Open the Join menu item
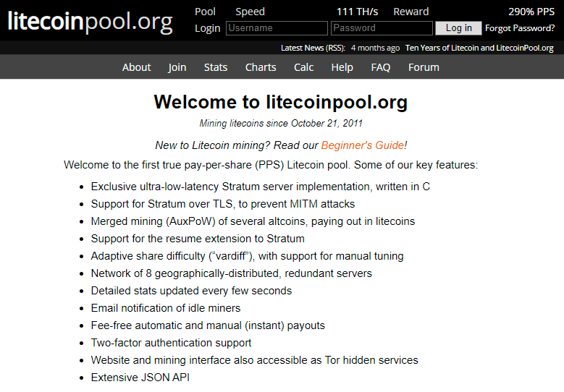This screenshot has width=564, height=392. [177, 67]
